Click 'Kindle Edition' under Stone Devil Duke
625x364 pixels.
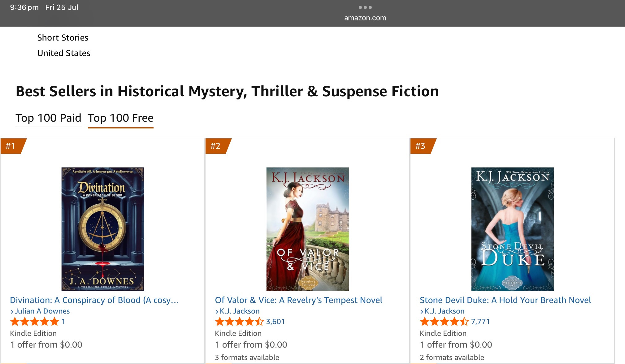coord(443,333)
